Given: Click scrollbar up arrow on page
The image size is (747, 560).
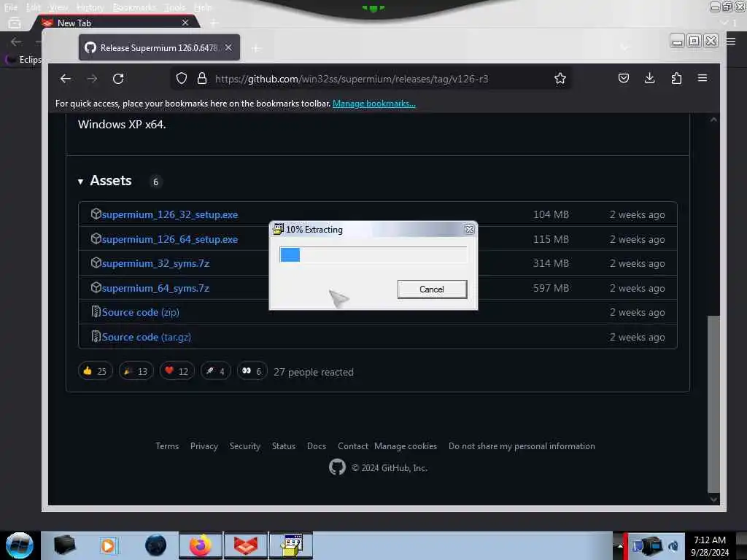Looking at the screenshot, I should pyautogui.click(x=713, y=120).
